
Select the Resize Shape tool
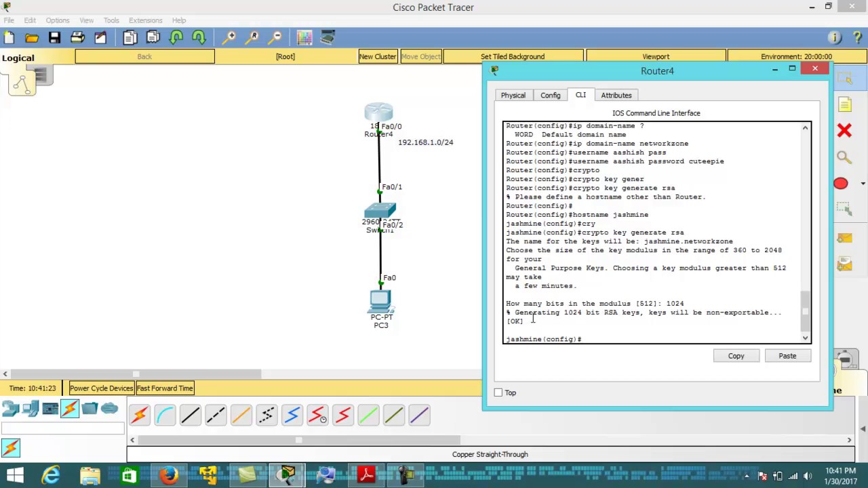tap(844, 209)
